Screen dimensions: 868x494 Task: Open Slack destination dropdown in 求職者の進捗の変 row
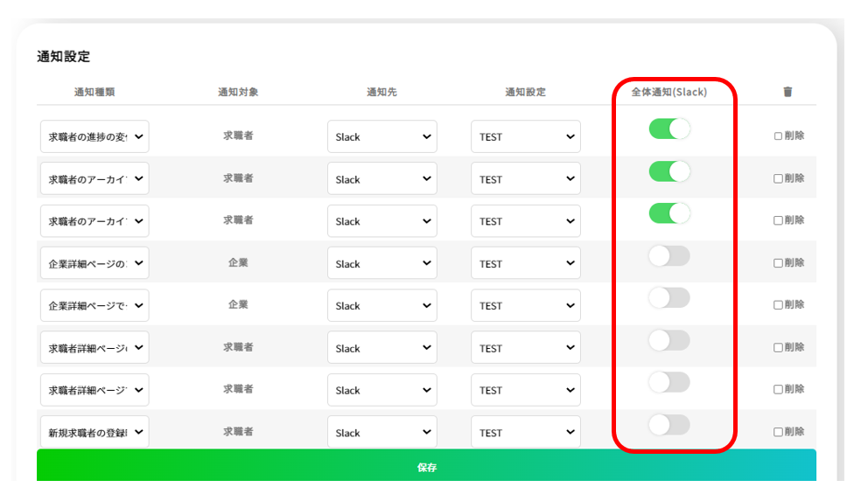click(382, 136)
